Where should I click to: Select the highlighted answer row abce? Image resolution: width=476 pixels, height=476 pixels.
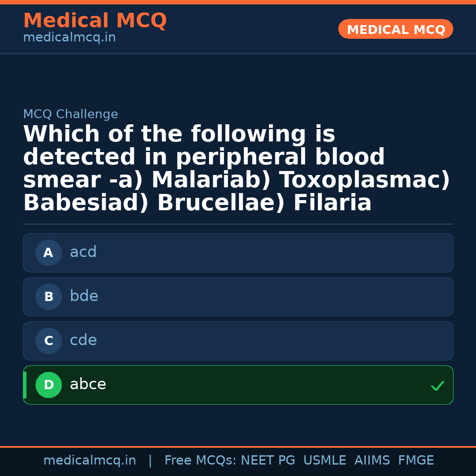(238, 385)
